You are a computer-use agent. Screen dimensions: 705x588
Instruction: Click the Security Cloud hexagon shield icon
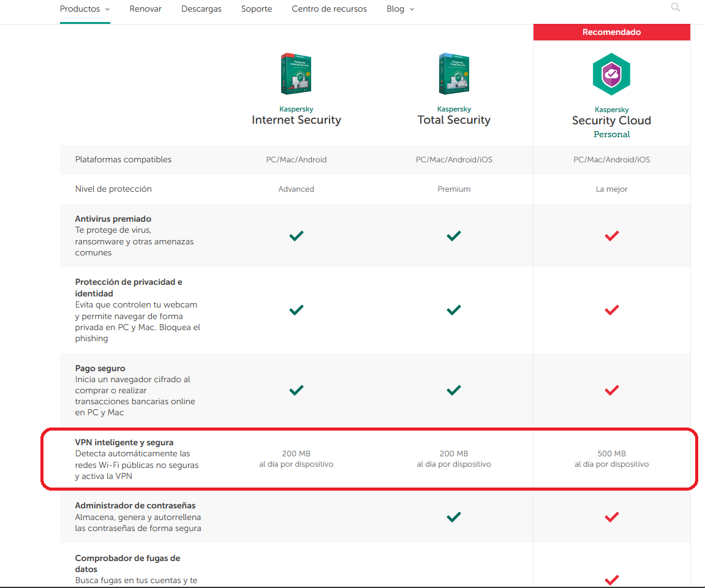click(611, 74)
